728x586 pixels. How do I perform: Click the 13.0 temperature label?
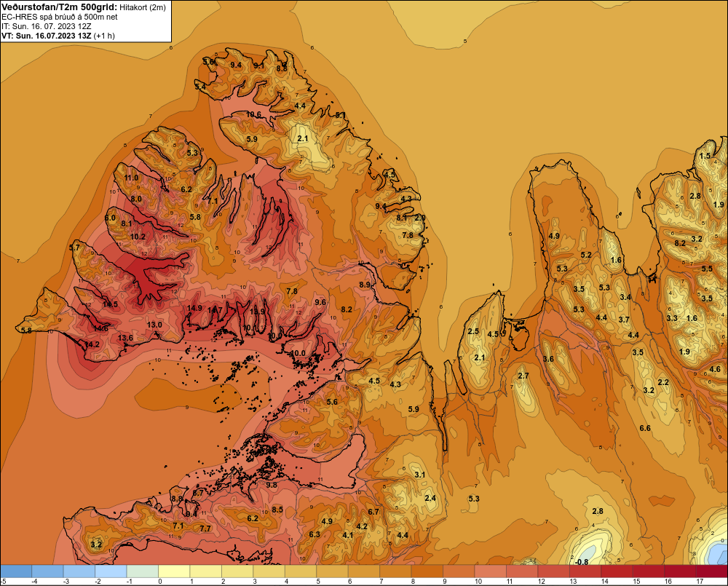[154, 325]
